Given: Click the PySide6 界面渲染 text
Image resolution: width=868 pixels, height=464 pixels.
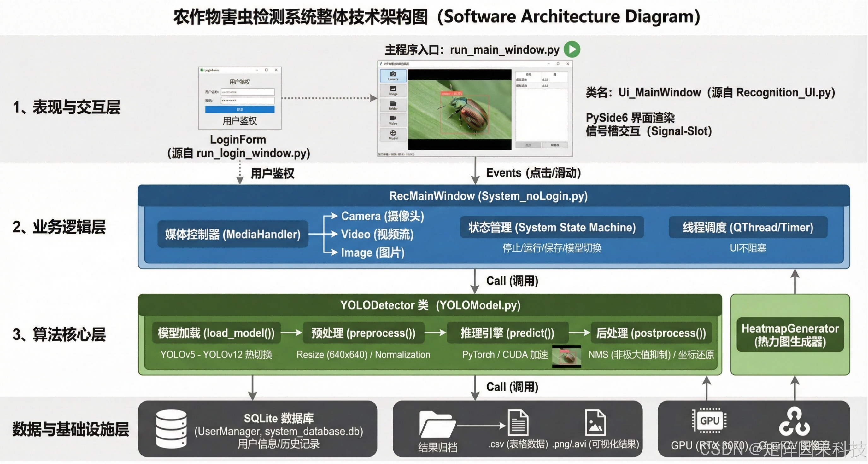Looking at the screenshot, I should (630, 118).
